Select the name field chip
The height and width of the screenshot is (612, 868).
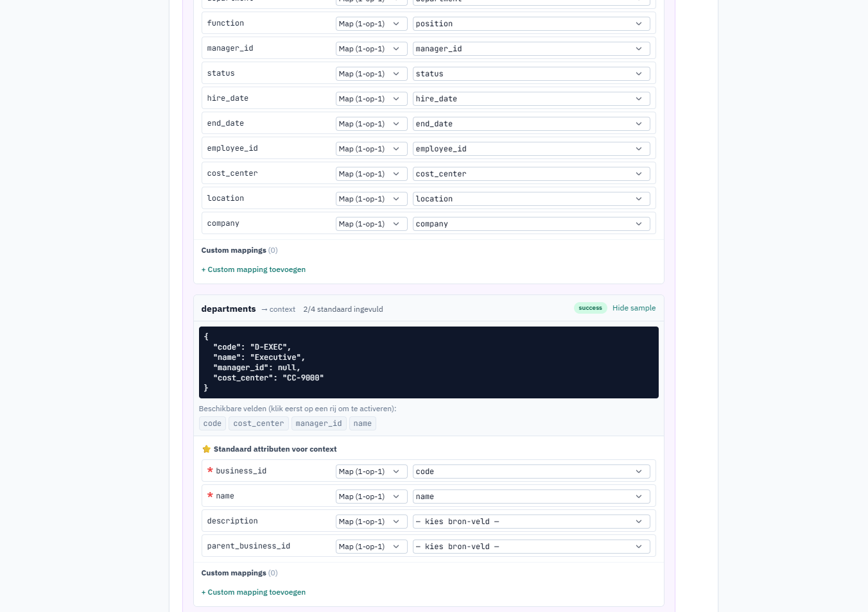(363, 423)
